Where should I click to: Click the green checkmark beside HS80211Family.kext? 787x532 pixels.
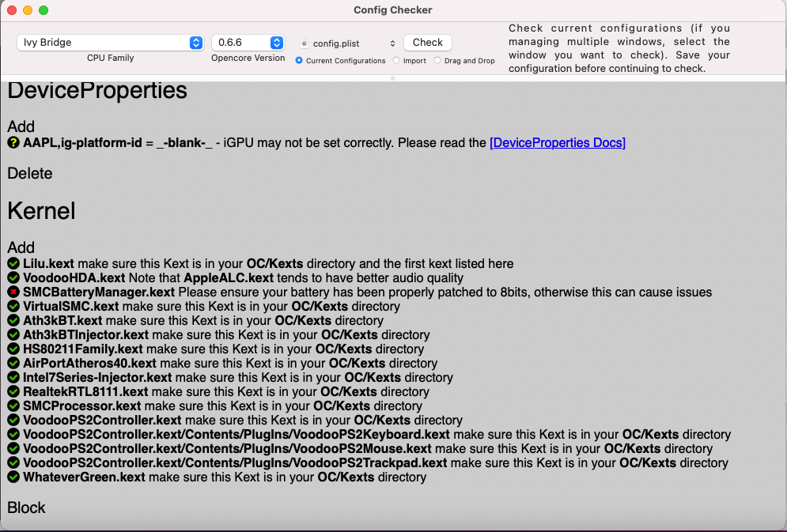(13, 349)
